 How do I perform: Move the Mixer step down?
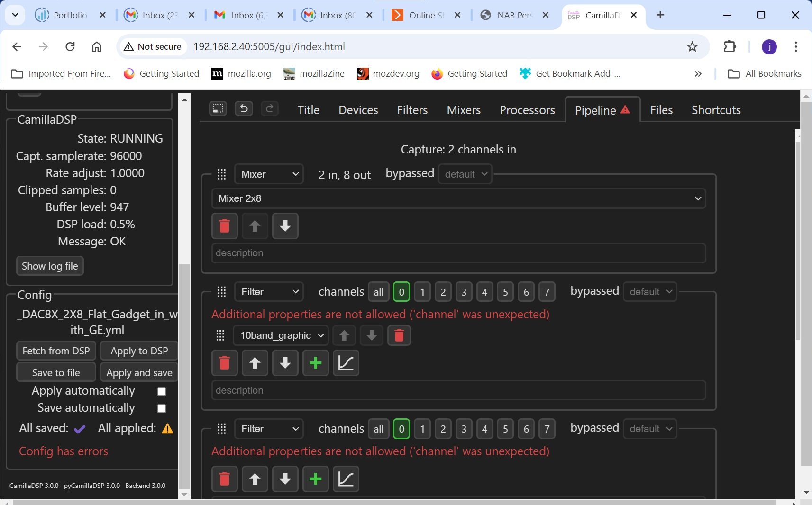pyautogui.click(x=285, y=226)
